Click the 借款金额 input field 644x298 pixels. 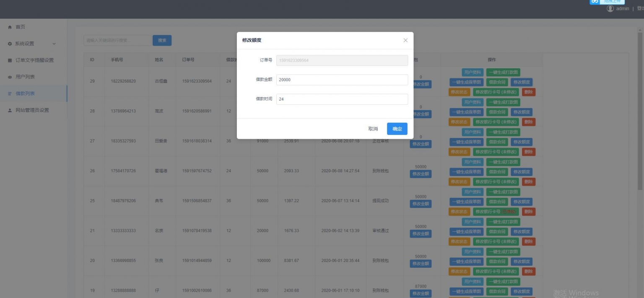[x=342, y=80]
